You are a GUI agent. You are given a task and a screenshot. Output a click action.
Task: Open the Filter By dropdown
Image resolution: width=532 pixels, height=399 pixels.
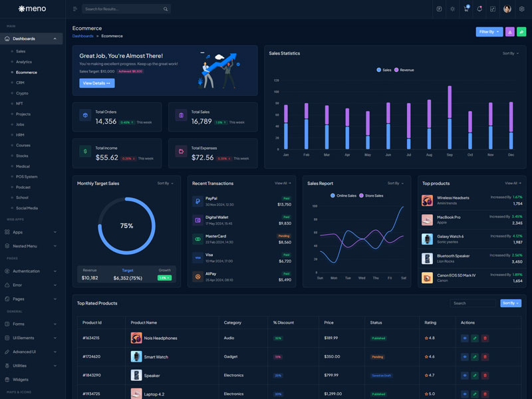[489, 32]
